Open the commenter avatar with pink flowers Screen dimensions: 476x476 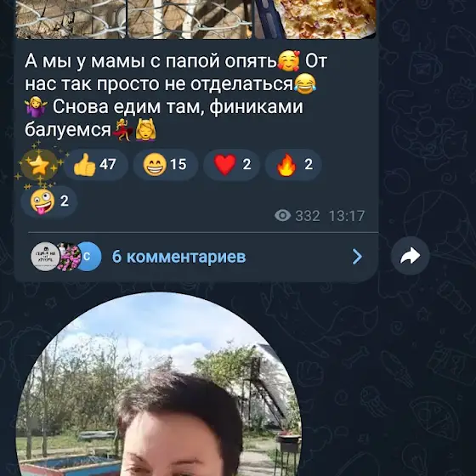click(68, 257)
